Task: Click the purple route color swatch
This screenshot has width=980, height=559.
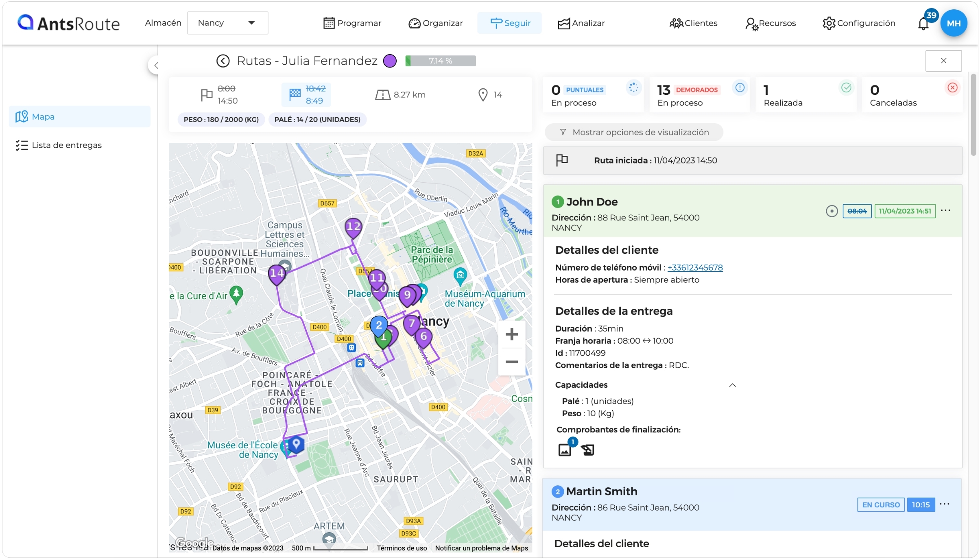Action: [390, 61]
